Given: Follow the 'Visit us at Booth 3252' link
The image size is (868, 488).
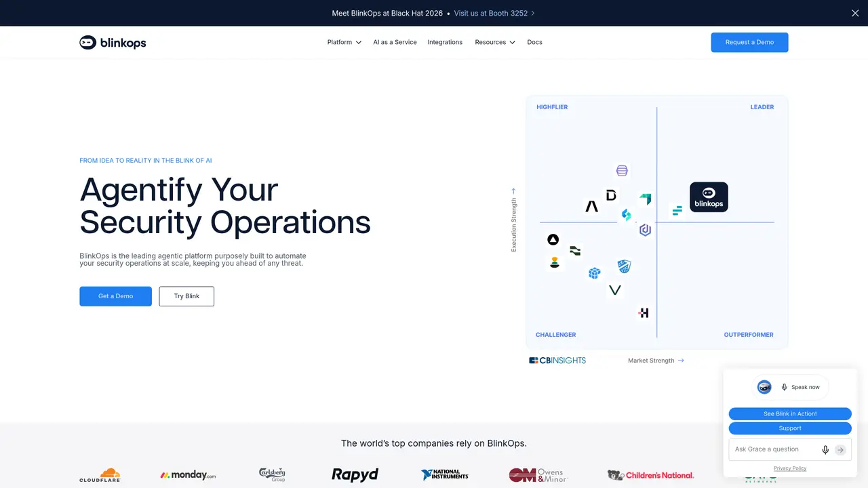Looking at the screenshot, I should click(494, 13).
